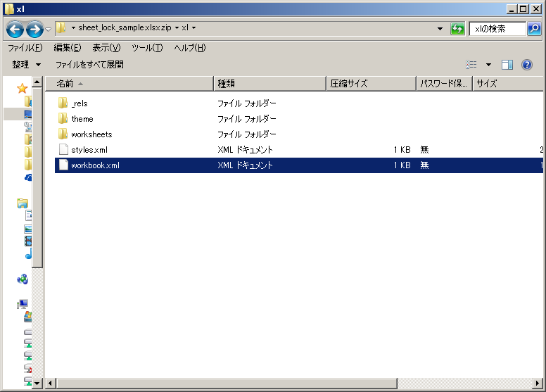The width and height of the screenshot is (546, 392).
Task: Click the horizontal scrollbar right arrow
Action: coord(538,384)
